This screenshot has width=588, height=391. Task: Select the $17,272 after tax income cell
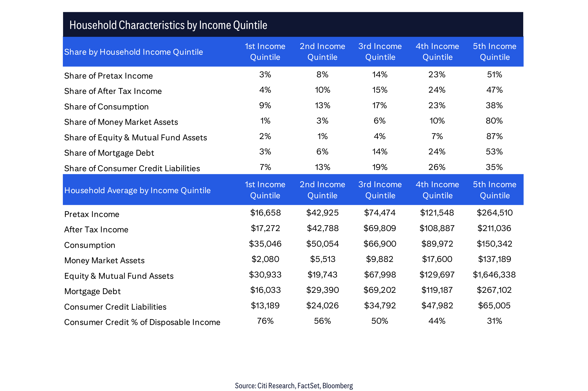[265, 228]
